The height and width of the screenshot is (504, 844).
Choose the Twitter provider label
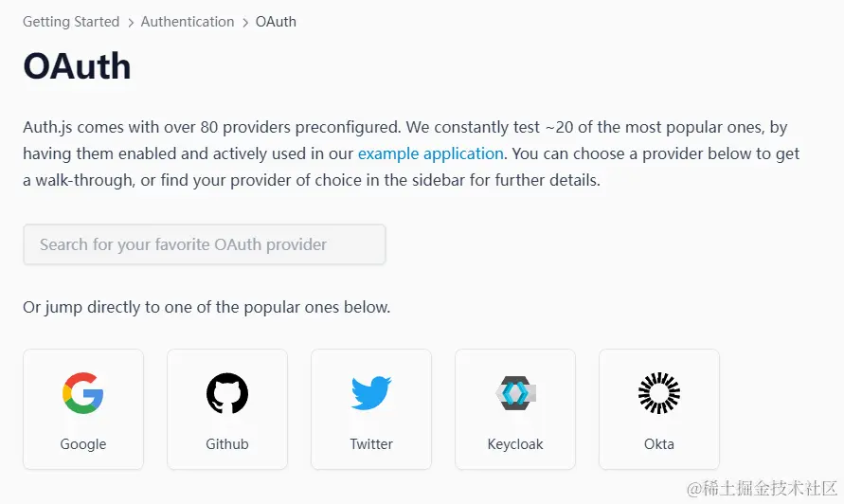click(x=371, y=443)
